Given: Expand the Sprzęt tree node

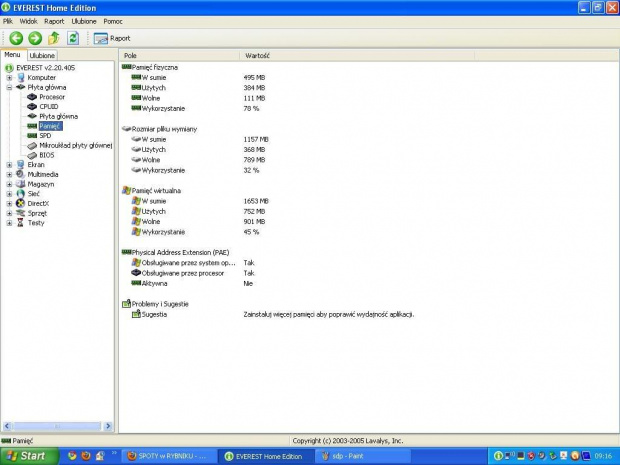Looking at the screenshot, I should coord(9,213).
